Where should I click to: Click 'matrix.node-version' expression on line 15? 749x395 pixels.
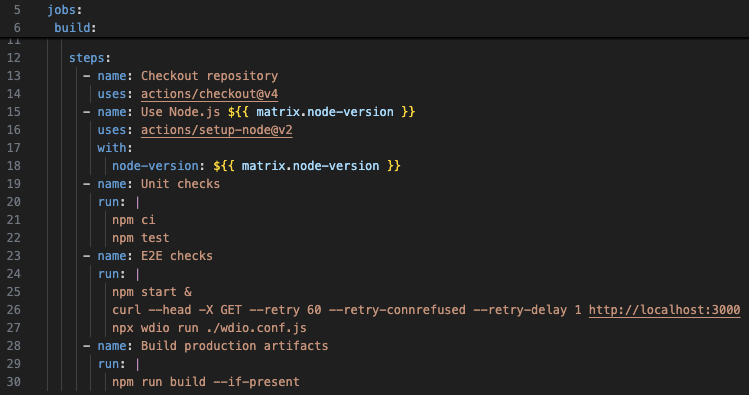tap(325, 112)
